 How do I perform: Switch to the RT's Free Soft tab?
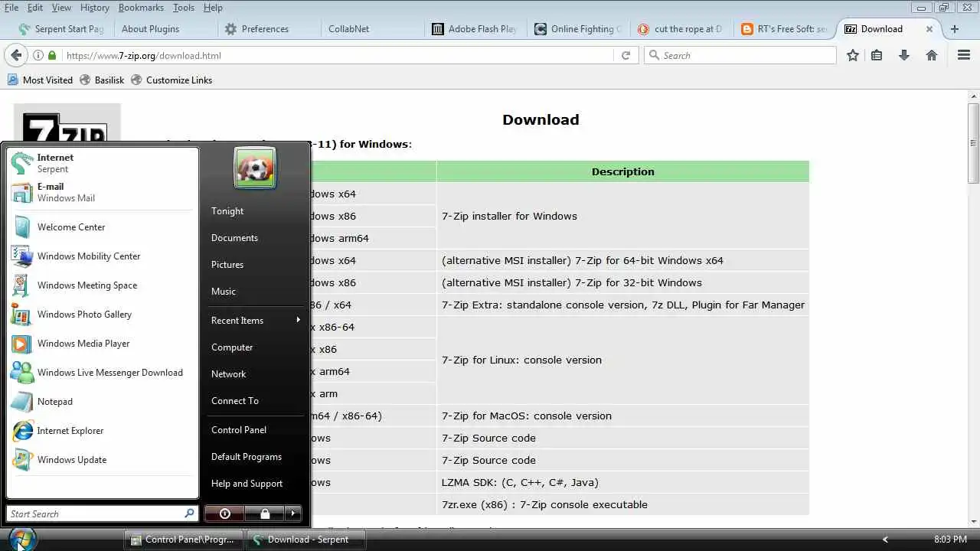coord(784,29)
